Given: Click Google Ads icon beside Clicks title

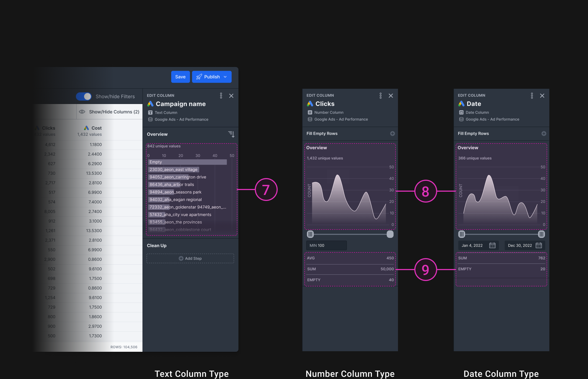Looking at the screenshot, I should point(310,104).
